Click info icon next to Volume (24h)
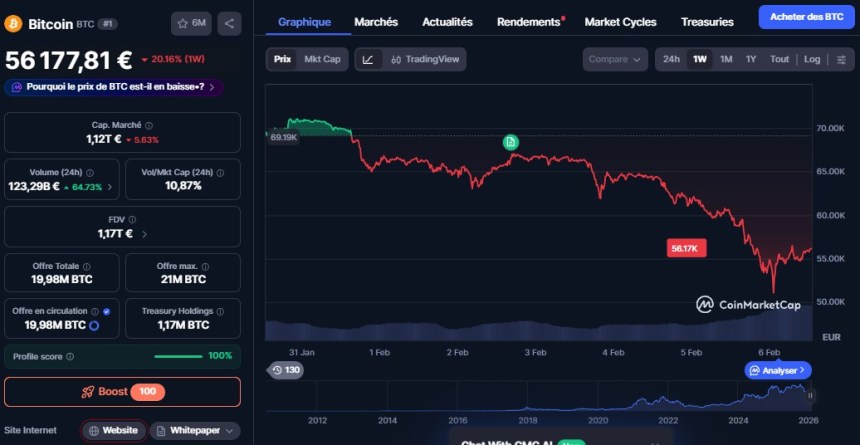This screenshot has width=860, height=445. 90,172
